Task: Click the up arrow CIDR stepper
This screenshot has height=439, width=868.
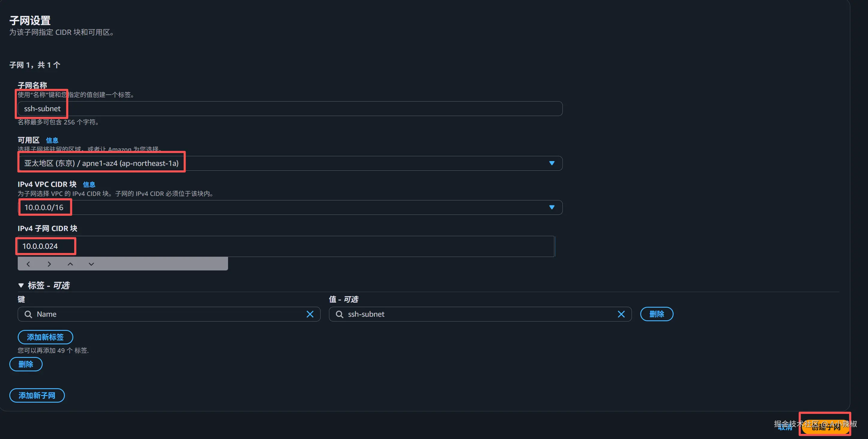Action: (x=70, y=264)
